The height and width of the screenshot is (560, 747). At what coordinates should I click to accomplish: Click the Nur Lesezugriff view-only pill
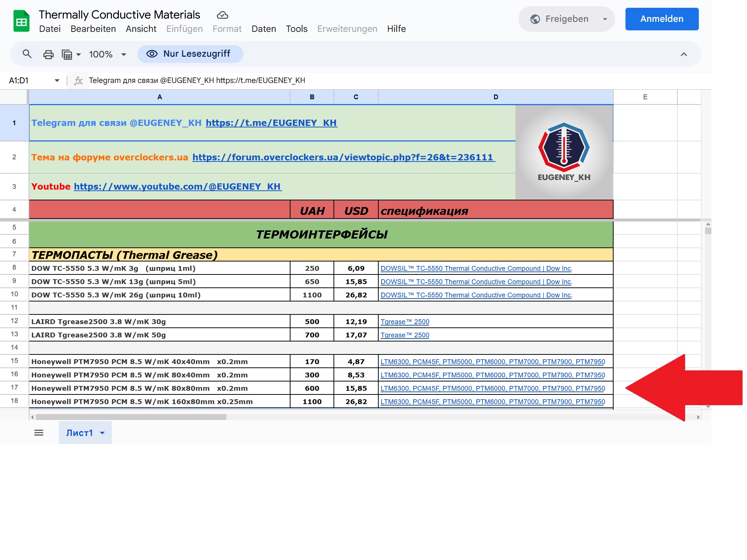(x=190, y=54)
